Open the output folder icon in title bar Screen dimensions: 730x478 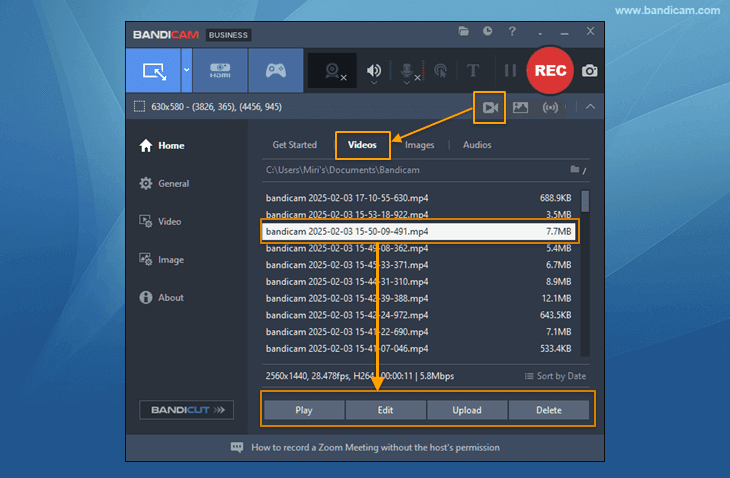[x=463, y=31]
